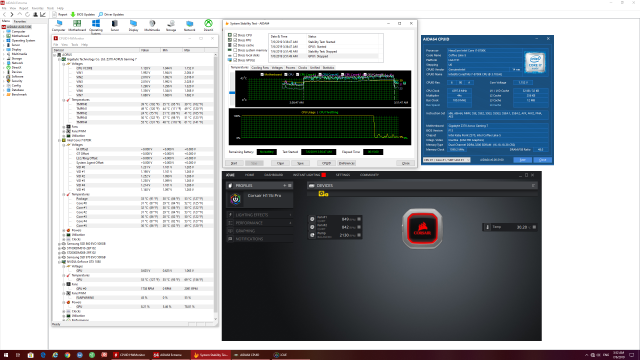Toggle the CPU graph legend checkbox
Image resolution: width=640 pixels, height=360 pixels.
(286, 75)
